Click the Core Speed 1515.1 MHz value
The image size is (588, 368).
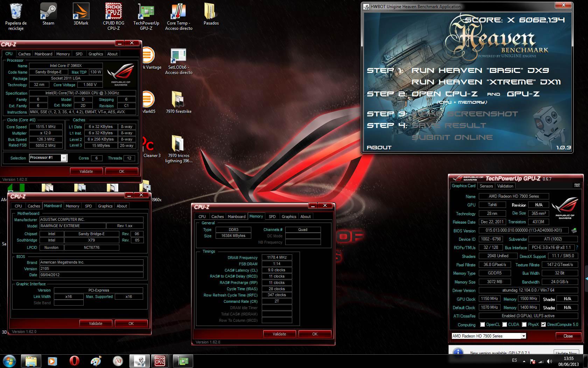46,127
